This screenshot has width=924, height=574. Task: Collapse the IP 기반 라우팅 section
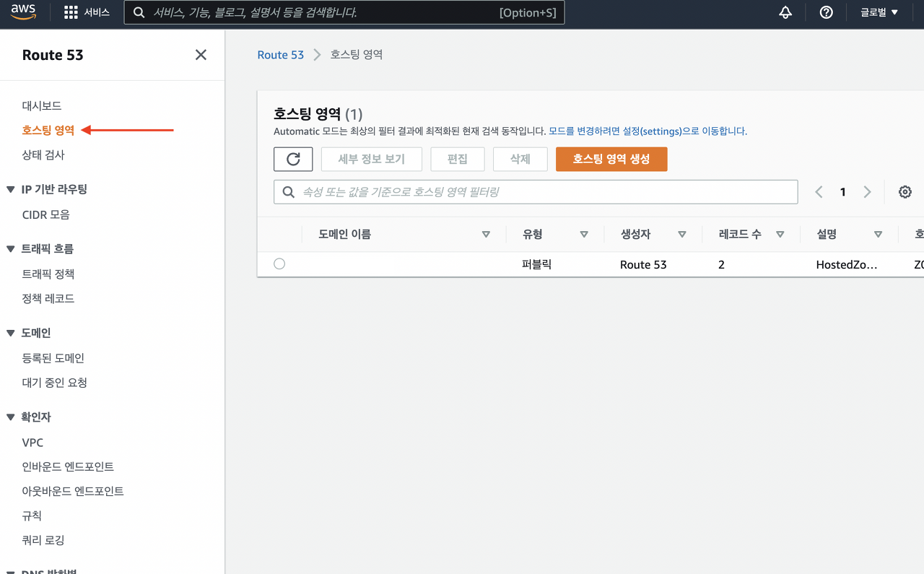10,189
